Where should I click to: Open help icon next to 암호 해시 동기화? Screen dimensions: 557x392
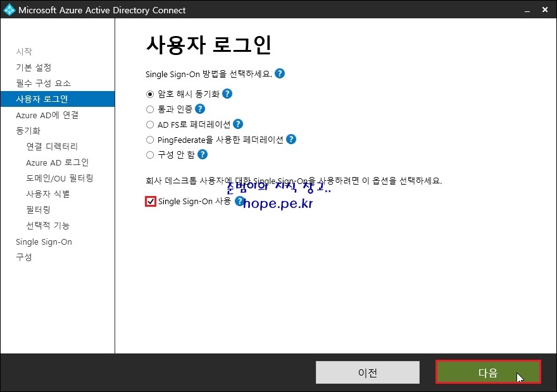[x=227, y=94]
